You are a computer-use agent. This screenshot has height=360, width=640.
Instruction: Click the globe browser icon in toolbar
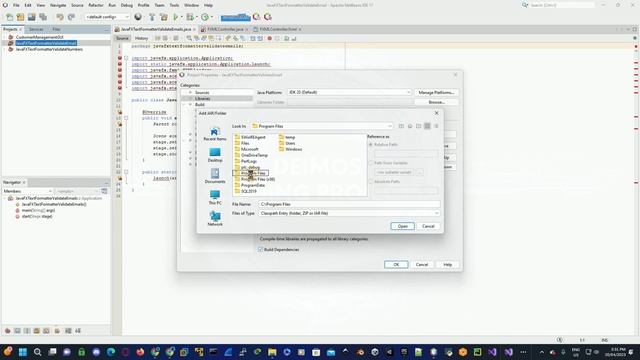click(138, 17)
